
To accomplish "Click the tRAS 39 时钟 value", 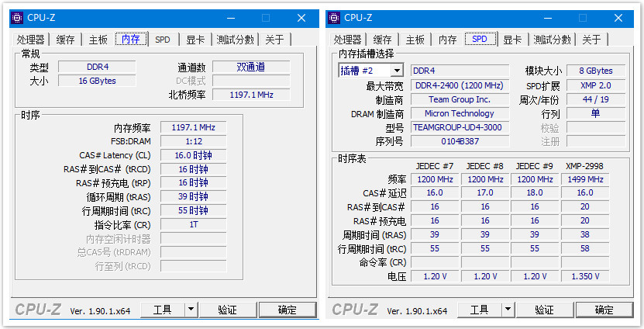I will coord(193,196).
